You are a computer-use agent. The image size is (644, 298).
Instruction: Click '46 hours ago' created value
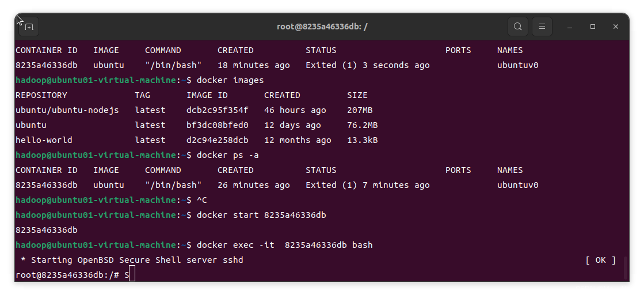click(x=295, y=110)
